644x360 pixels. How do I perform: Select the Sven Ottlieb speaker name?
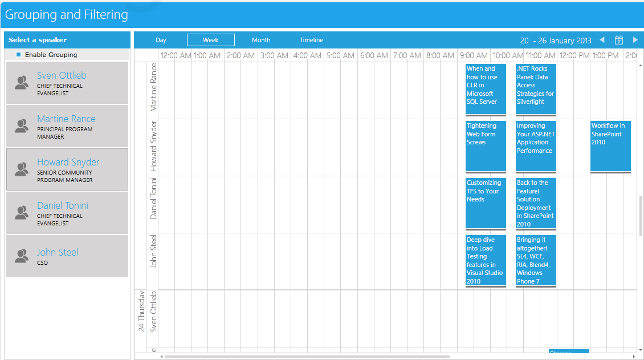pyautogui.click(x=62, y=75)
